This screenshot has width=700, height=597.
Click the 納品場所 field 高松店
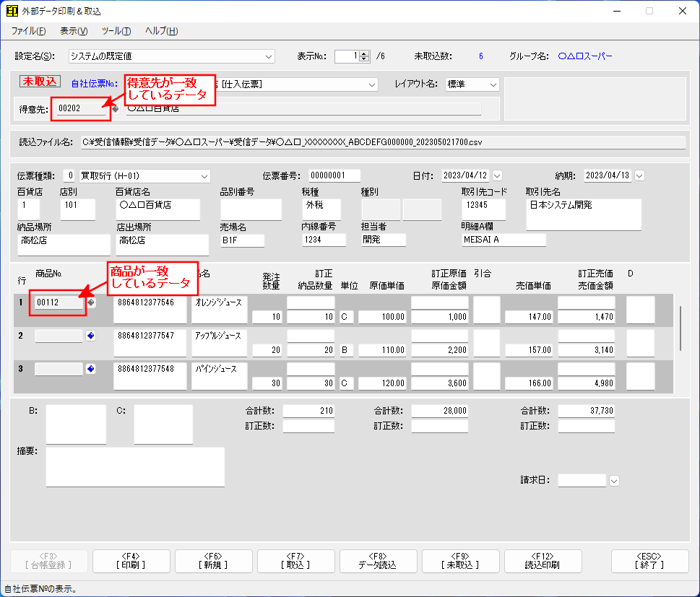[x=64, y=245]
